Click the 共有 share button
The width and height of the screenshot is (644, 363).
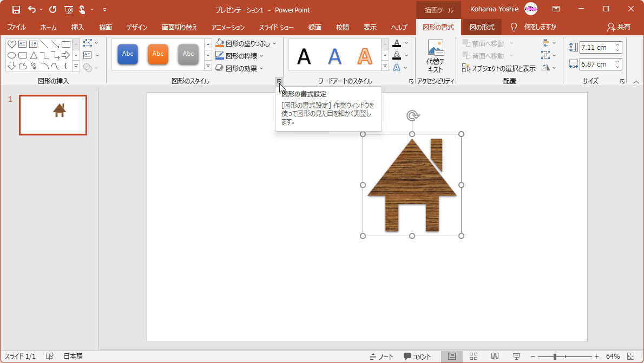coord(619,27)
